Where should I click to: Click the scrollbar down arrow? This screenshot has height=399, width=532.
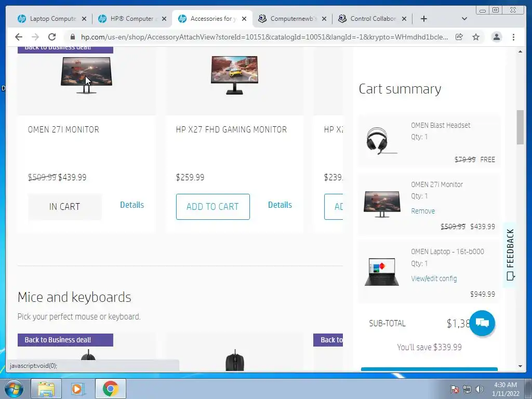pos(520,366)
